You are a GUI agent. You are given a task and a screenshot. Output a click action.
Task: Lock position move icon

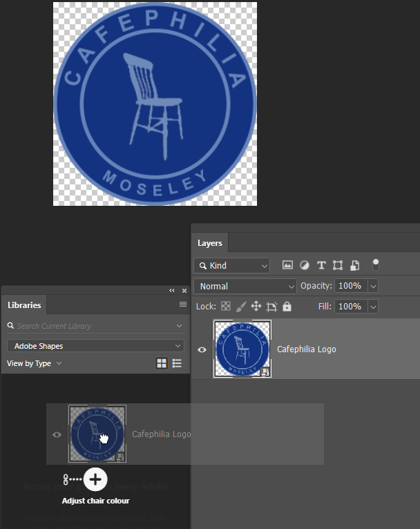256,307
